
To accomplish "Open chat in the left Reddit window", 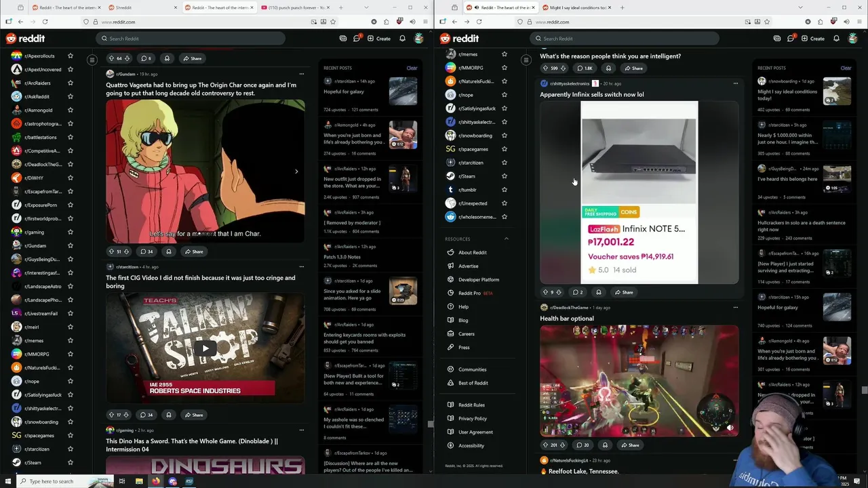I will point(357,39).
